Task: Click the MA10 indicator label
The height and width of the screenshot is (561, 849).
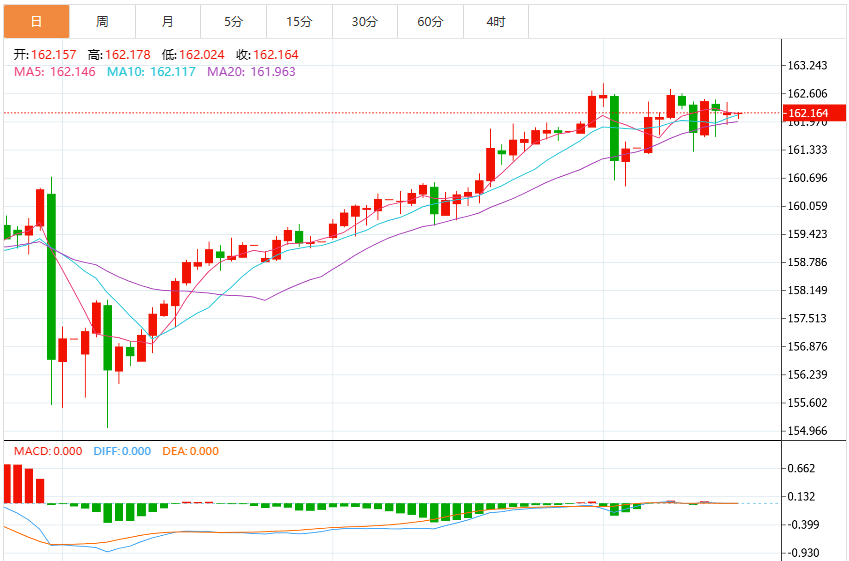Action: click(x=151, y=71)
